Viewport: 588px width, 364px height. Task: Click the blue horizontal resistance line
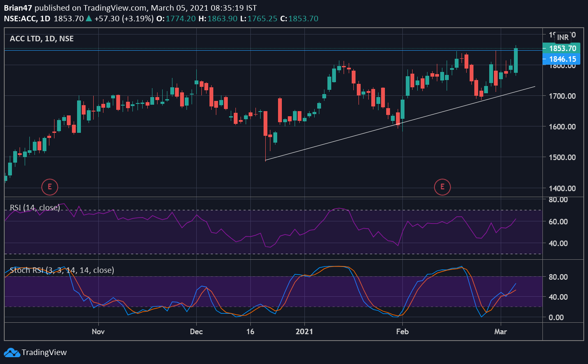point(272,50)
